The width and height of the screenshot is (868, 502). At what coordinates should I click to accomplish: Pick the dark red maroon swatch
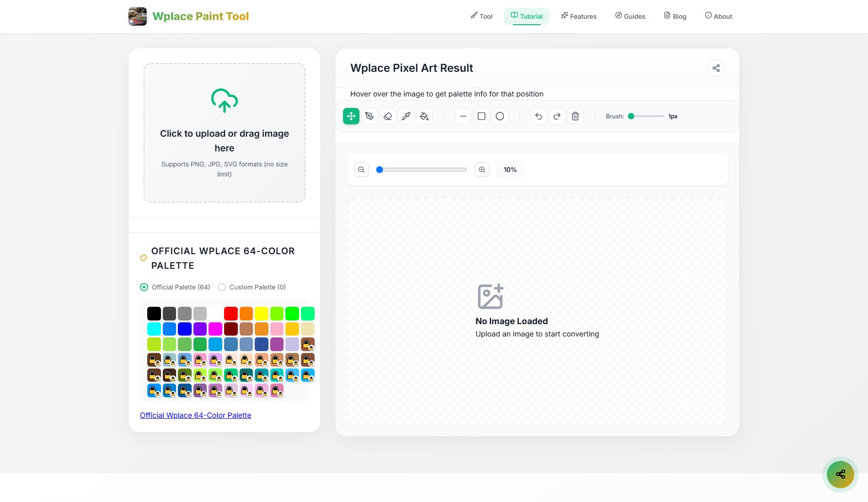[231, 329]
